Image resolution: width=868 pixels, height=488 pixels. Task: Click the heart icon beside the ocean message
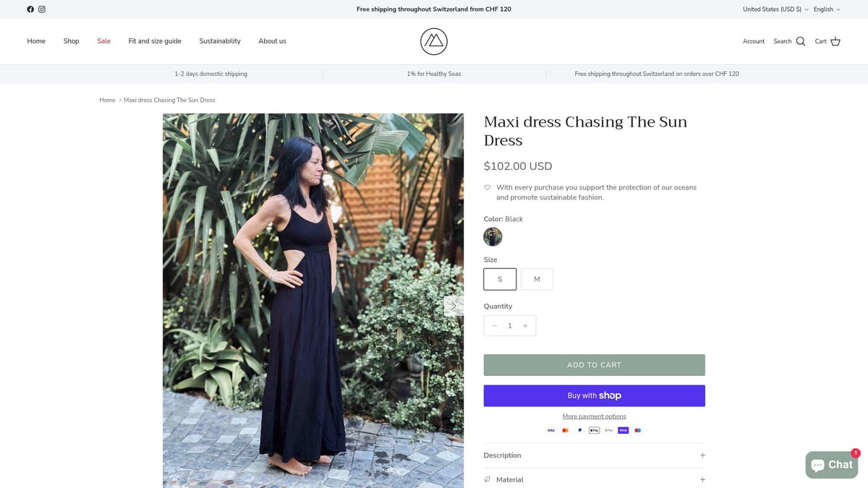[x=487, y=187]
